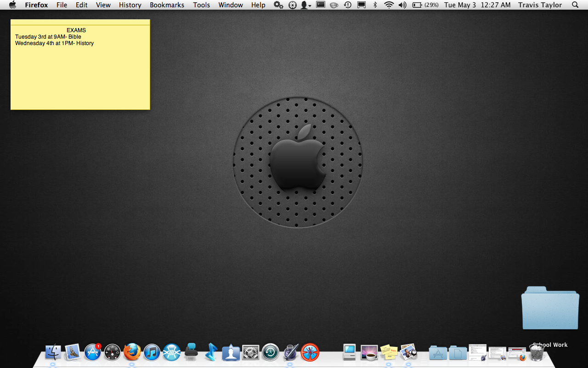Click the terminal menu bar icon

(321, 5)
